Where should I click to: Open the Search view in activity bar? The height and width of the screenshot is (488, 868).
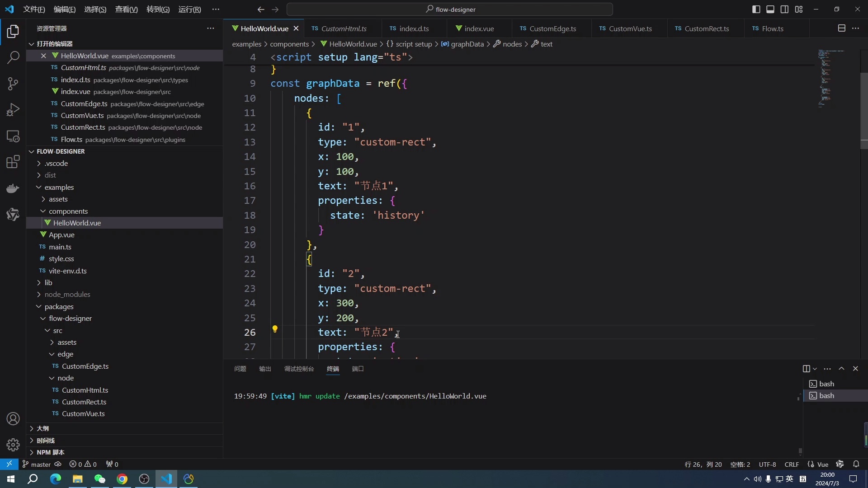[x=13, y=57]
